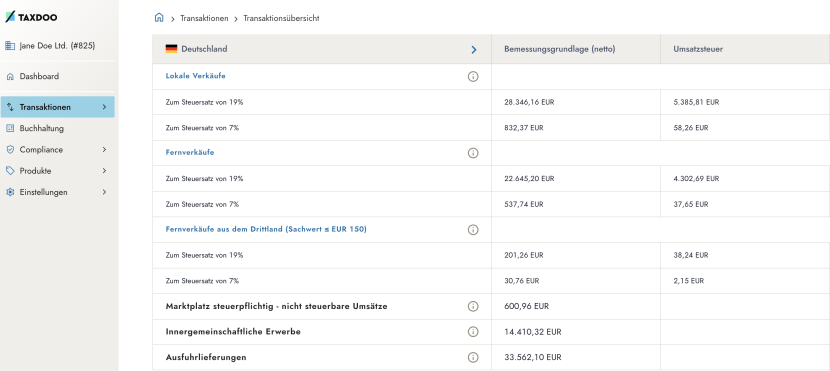Show info icon for Ausfuhrlieferungen

coord(473,357)
